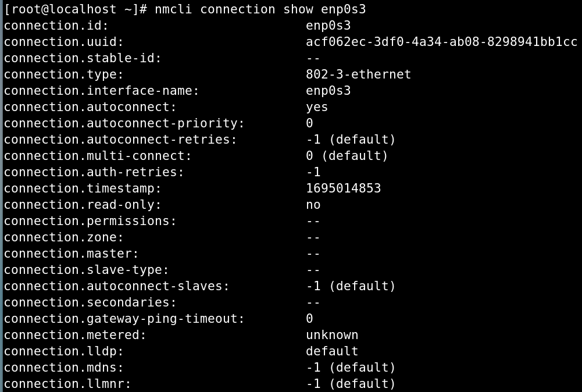
Task: Click the connection.uuid value string
Action: click(x=441, y=41)
